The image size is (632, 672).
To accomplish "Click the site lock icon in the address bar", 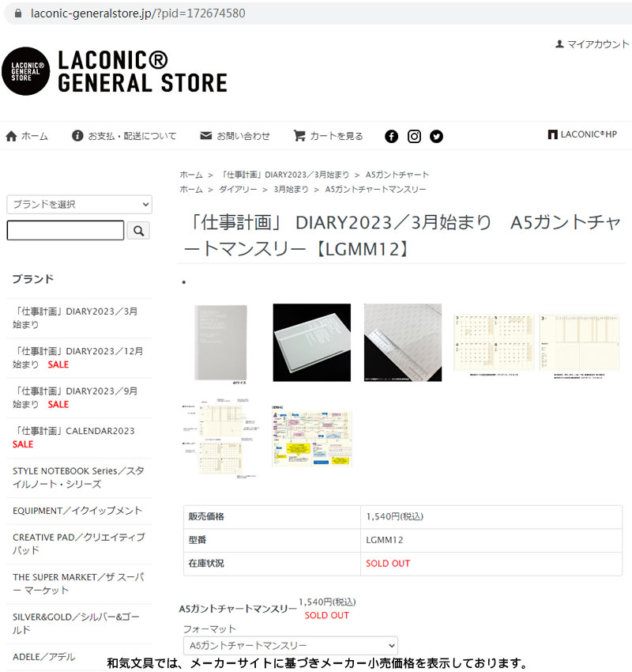I will click(18, 13).
